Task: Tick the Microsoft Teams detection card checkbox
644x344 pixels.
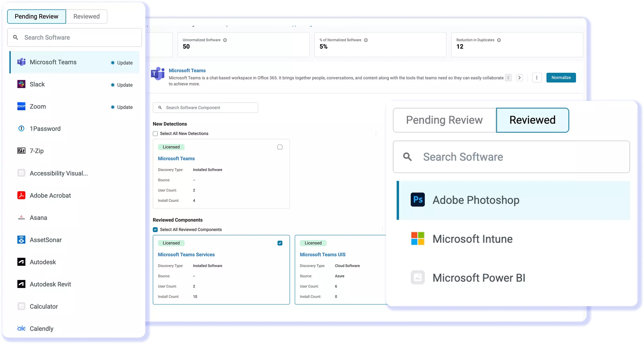Action: pos(280,147)
